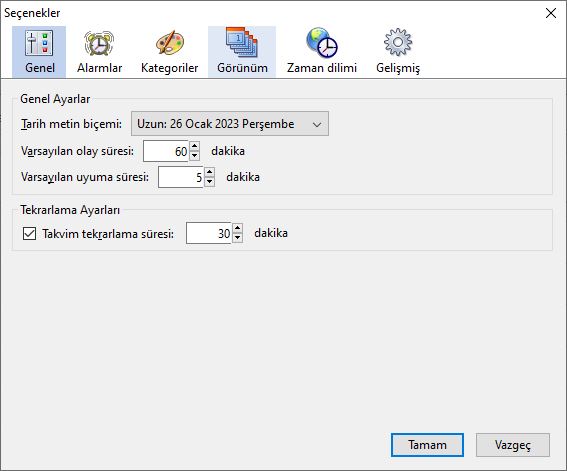Expand the Tarih metin biçemi dropdown
Screen dimensions: 567x471
230,124
